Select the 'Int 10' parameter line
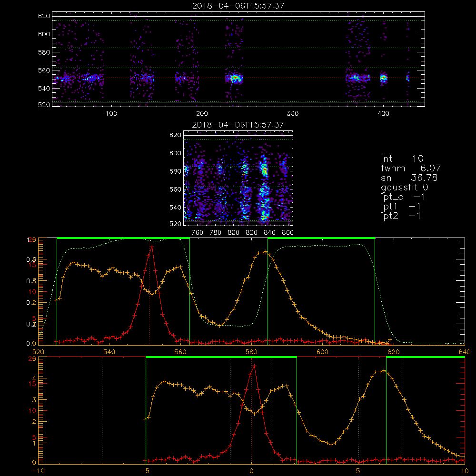 [x=402, y=159]
